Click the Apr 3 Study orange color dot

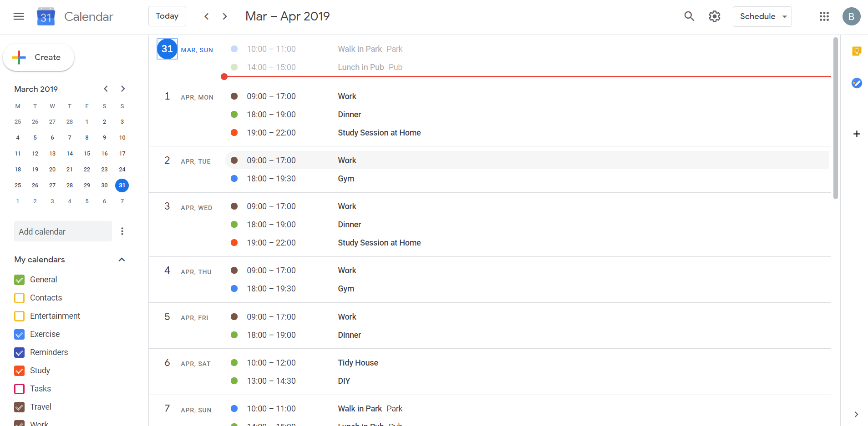click(234, 243)
